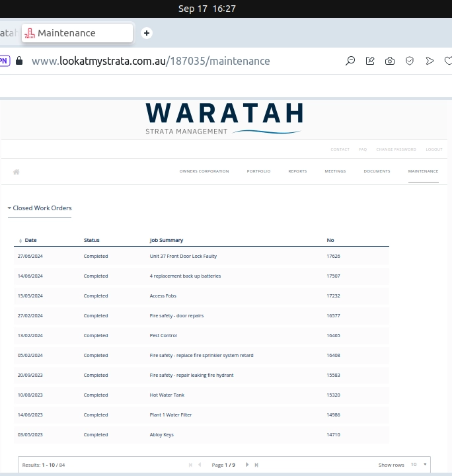Click the date 27/06/2024

coord(30,257)
